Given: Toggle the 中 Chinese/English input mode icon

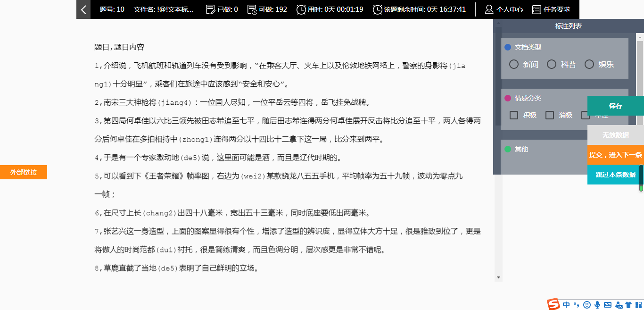Looking at the screenshot, I should click(x=566, y=305).
